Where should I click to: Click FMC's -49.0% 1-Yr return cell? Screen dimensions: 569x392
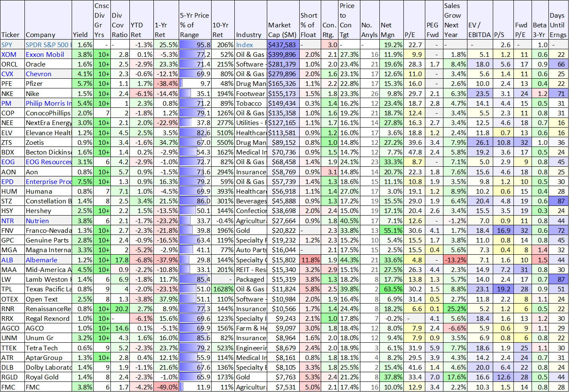166,387
